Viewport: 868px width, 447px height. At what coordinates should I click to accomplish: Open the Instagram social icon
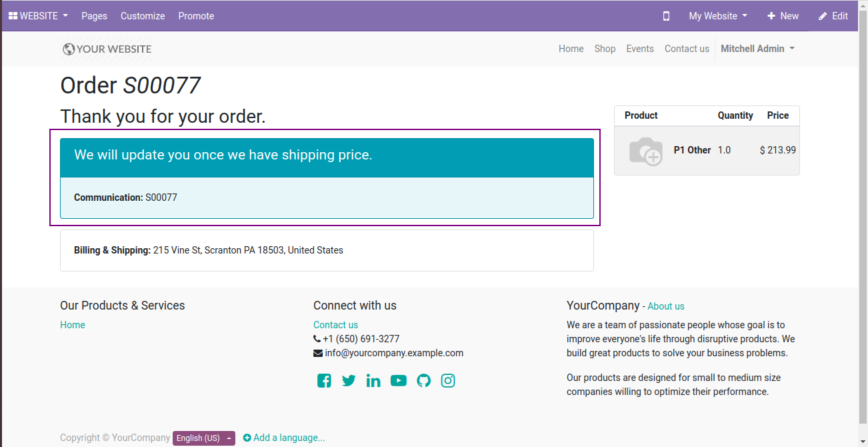tap(448, 381)
